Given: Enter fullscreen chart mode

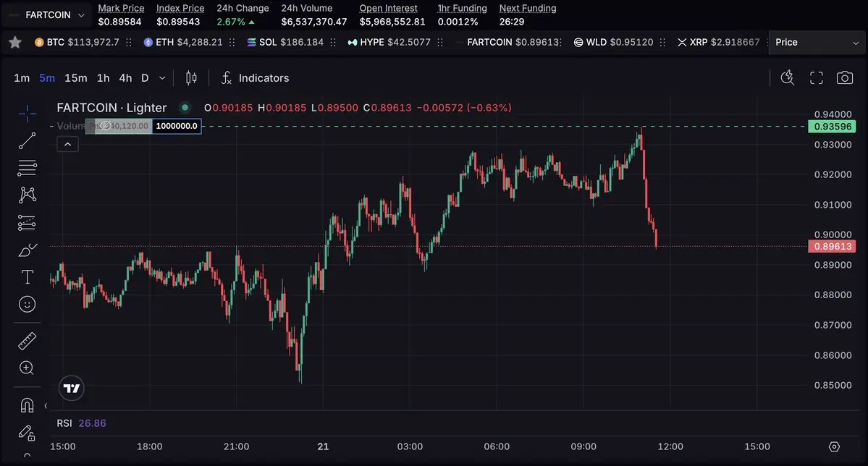Looking at the screenshot, I should point(817,78).
